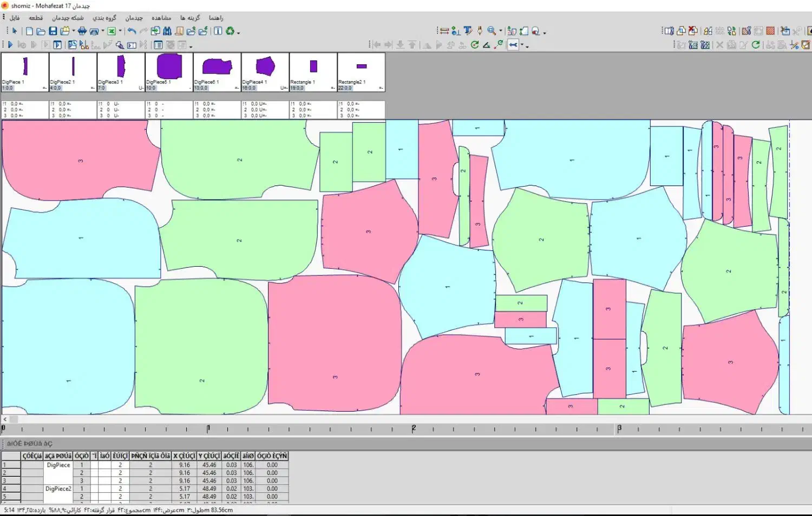Click the angle triangle tool icon
The image size is (812, 516).
pyautogui.click(x=487, y=45)
